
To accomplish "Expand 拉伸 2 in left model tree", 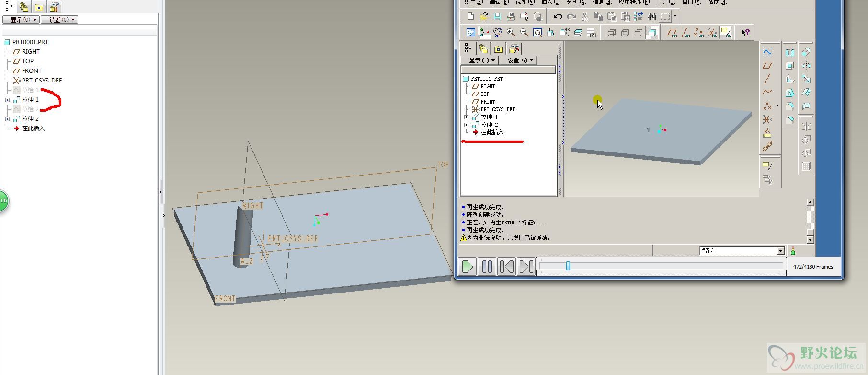I will (x=7, y=119).
